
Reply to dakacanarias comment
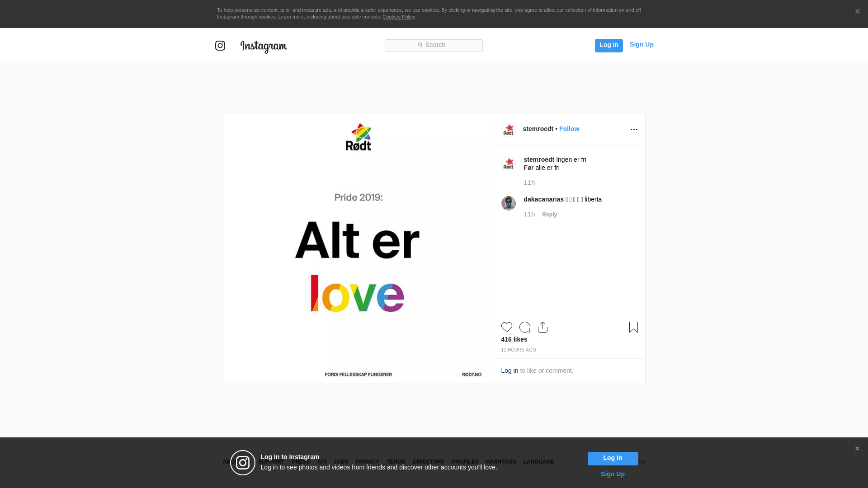pos(549,215)
